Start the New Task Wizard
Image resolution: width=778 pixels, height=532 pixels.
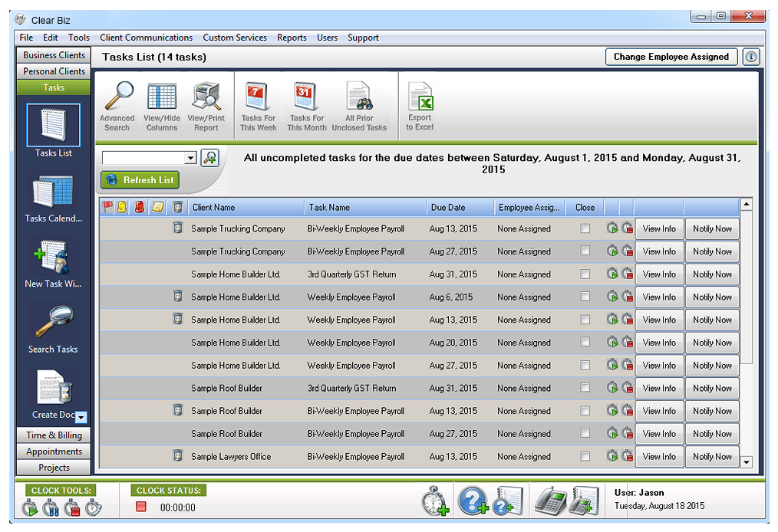(x=52, y=261)
